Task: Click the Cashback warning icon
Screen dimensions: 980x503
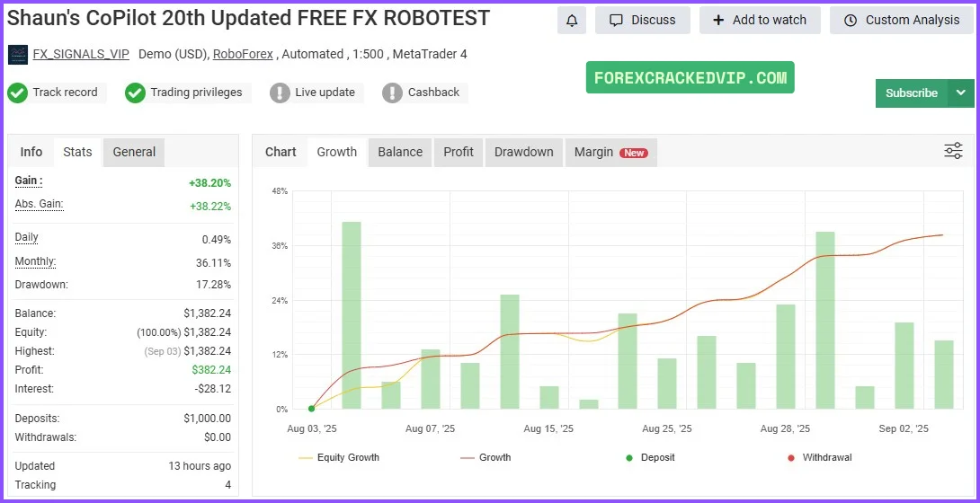Action: pos(392,93)
